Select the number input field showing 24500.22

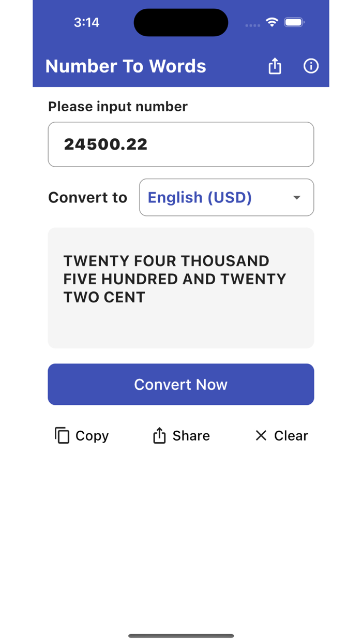180,144
